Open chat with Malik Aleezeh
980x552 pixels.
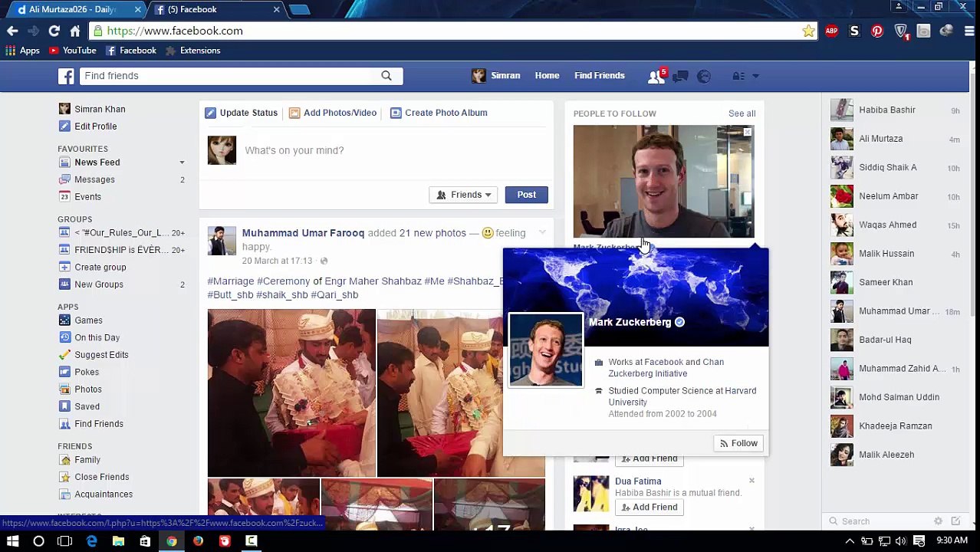pos(895,455)
